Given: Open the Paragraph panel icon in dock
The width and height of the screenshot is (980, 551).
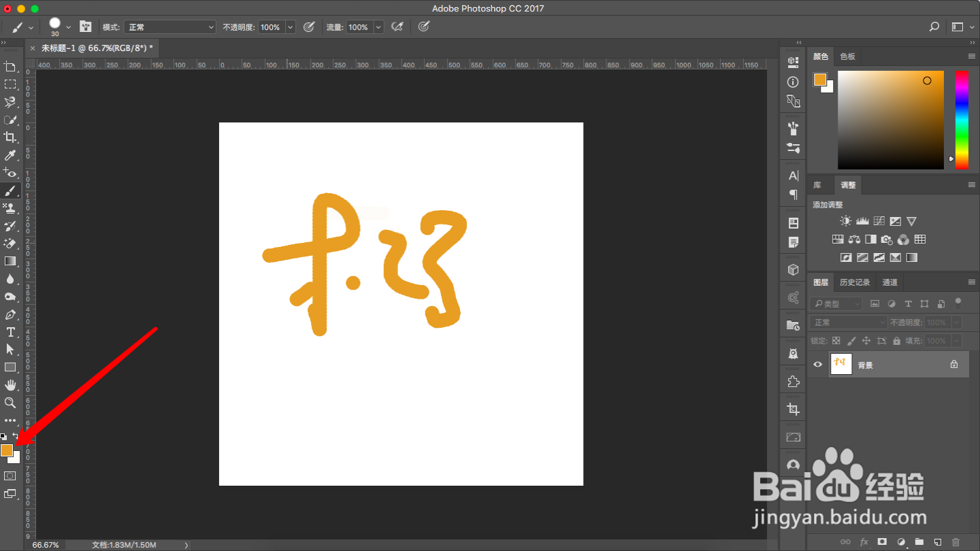Looking at the screenshot, I should pyautogui.click(x=793, y=195).
